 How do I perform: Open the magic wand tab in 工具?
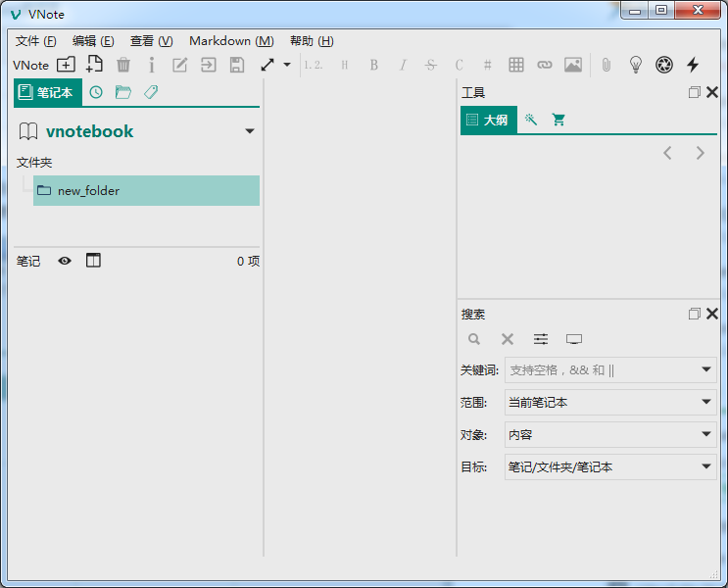(x=531, y=120)
